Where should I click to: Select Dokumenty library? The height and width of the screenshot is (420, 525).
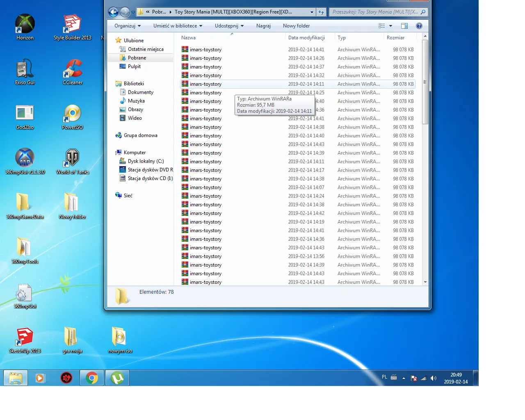point(141,92)
